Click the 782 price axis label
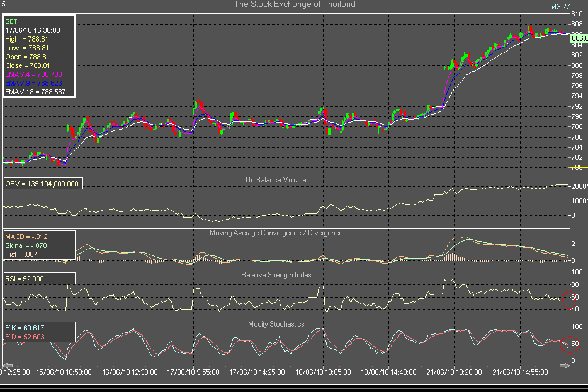 pos(577,157)
